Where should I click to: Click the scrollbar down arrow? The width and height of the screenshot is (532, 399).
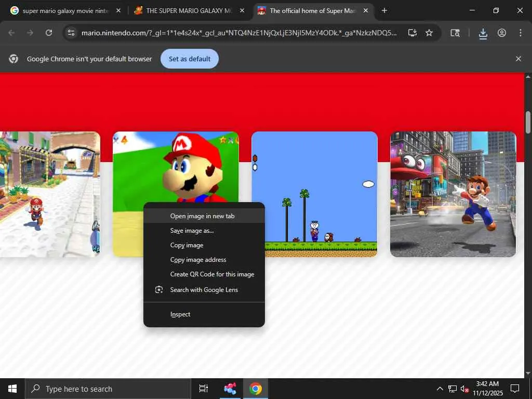(x=528, y=374)
